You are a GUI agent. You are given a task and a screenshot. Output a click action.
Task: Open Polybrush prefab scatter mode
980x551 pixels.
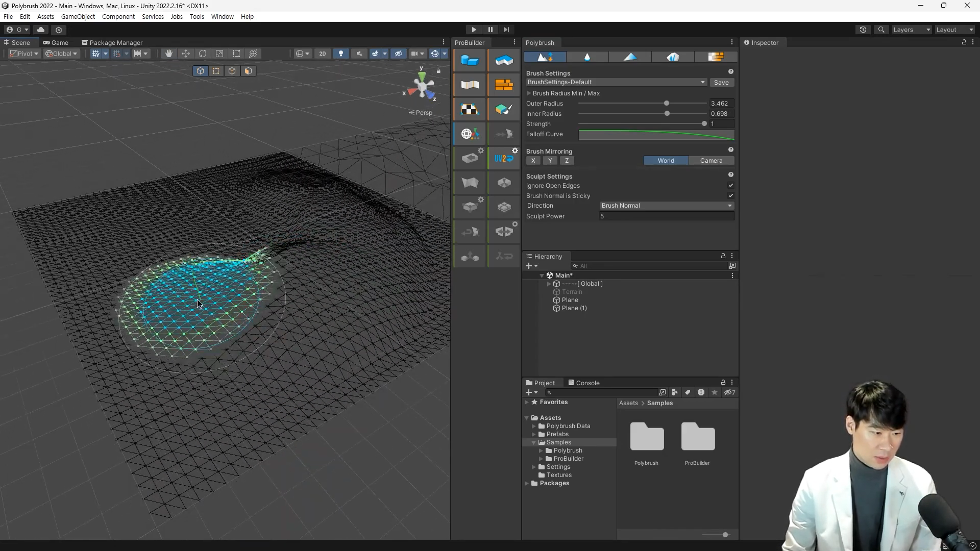pos(673,57)
